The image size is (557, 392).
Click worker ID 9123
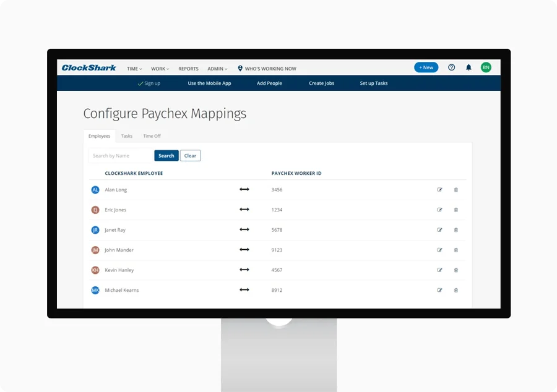277,250
